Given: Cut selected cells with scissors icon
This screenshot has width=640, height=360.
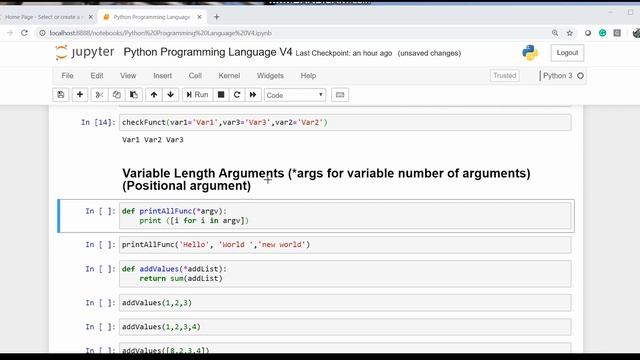Looking at the screenshot, I should (99, 95).
